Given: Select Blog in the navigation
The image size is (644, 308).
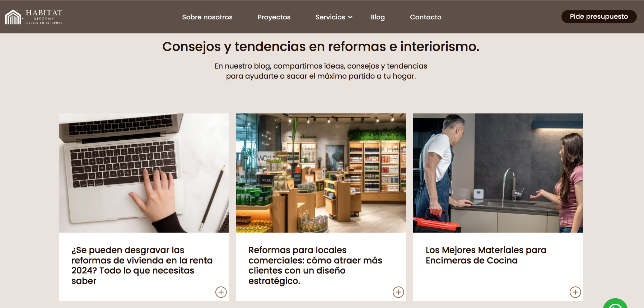Looking at the screenshot, I should [377, 17].
